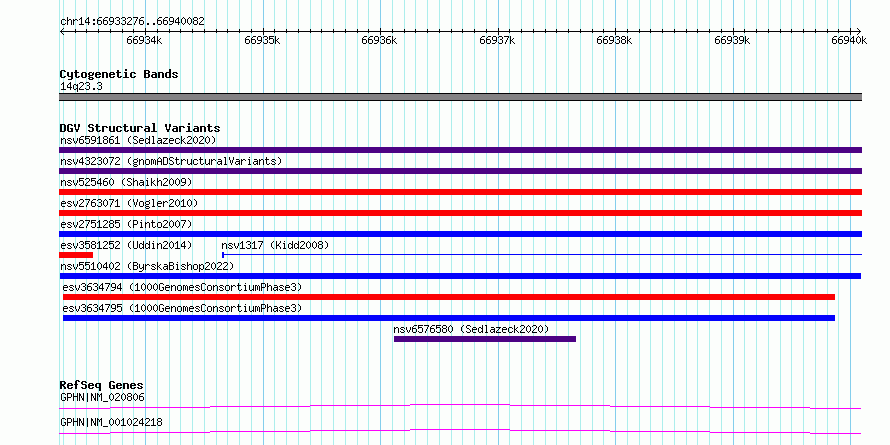The height and width of the screenshot is (445, 890).
Task: Click the nsv6576580 (Sedlazeck2020) purple bar
Action: click(485, 339)
